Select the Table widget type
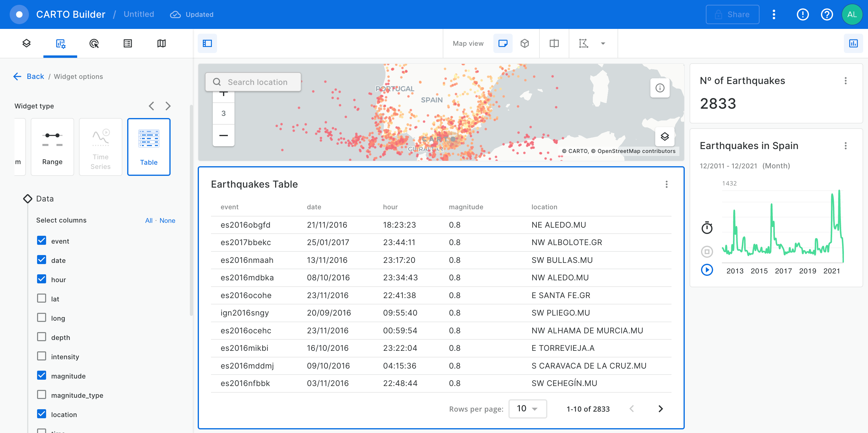Image resolution: width=868 pixels, height=433 pixels. [149, 147]
